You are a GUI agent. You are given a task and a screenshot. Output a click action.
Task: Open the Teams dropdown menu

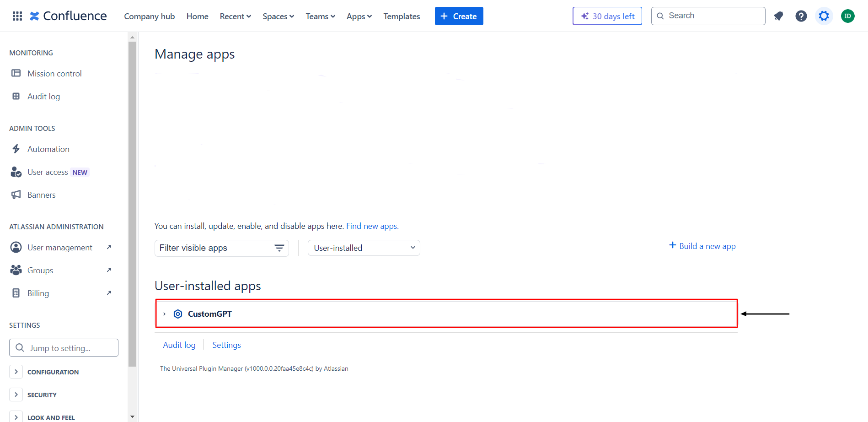[x=320, y=16]
